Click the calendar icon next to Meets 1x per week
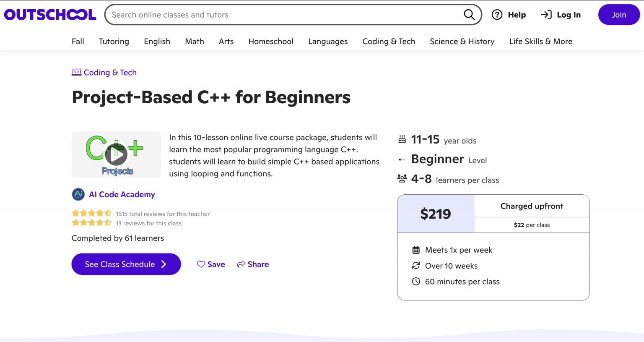The image size is (644, 342). point(416,249)
